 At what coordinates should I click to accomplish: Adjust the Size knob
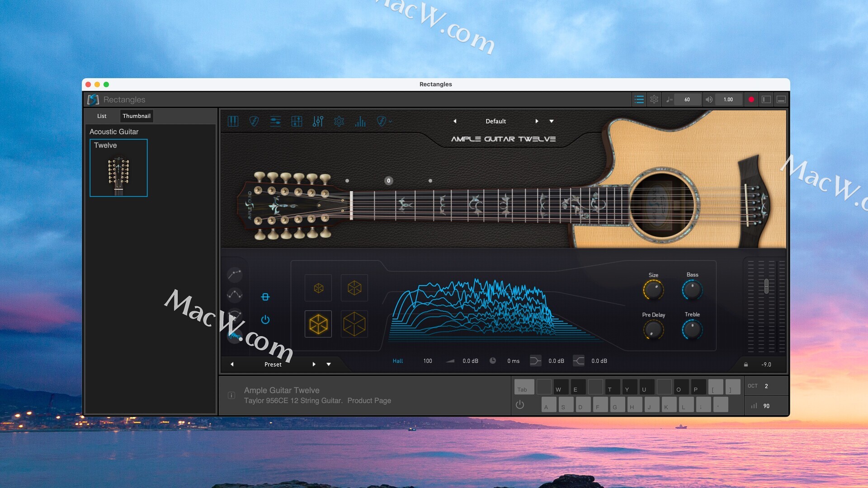(653, 290)
